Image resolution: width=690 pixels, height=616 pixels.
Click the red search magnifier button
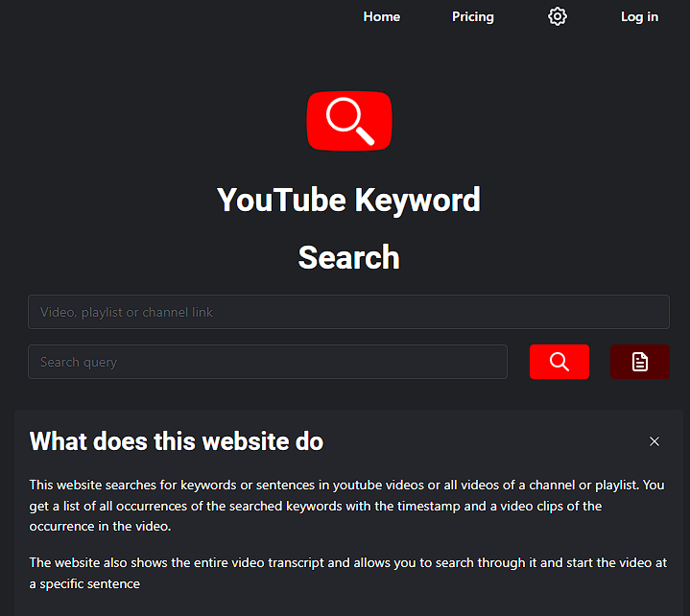click(x=559, y=362)
